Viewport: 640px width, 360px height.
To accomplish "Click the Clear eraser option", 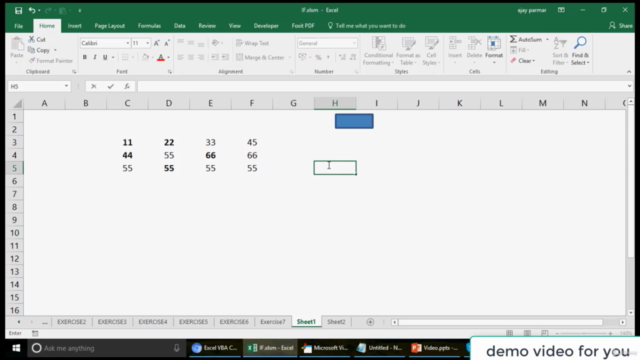I will pyautogui.click(x=522, y=61).
